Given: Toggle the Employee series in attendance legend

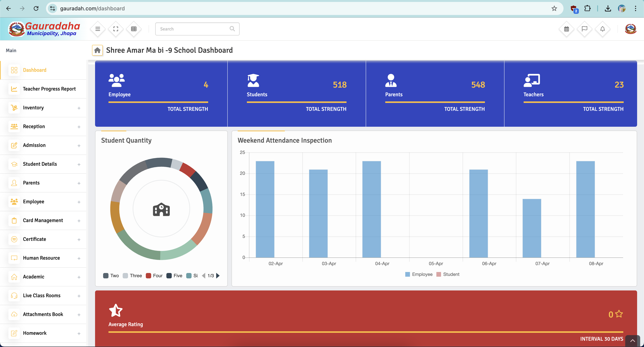Looking at the screenshot, I should coord(419,274).
